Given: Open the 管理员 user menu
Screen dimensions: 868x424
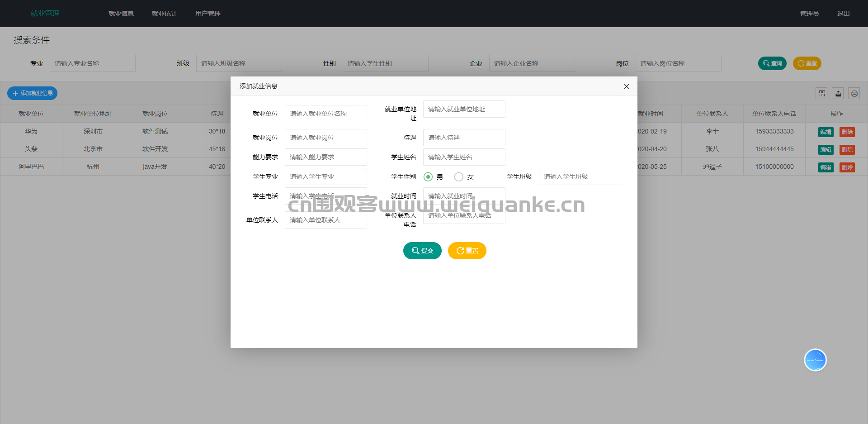Looking at the screenshot, I should pos(809,14).
